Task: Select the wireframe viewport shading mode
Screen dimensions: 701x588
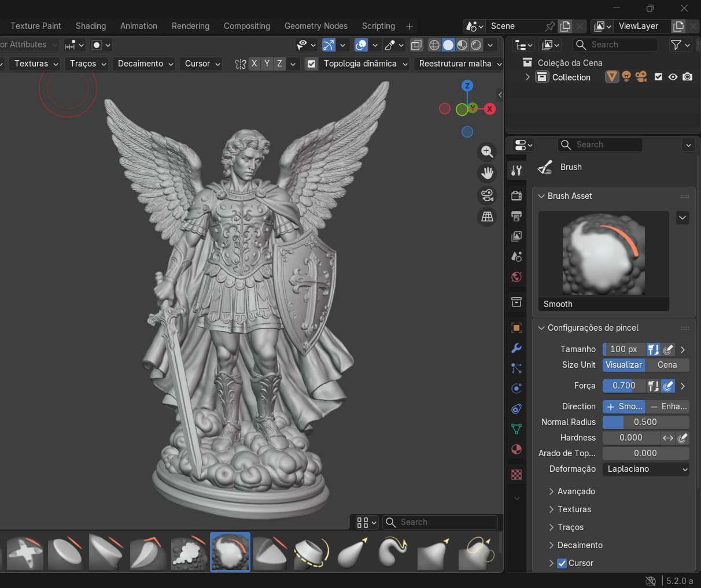Action: pos(434,45)
